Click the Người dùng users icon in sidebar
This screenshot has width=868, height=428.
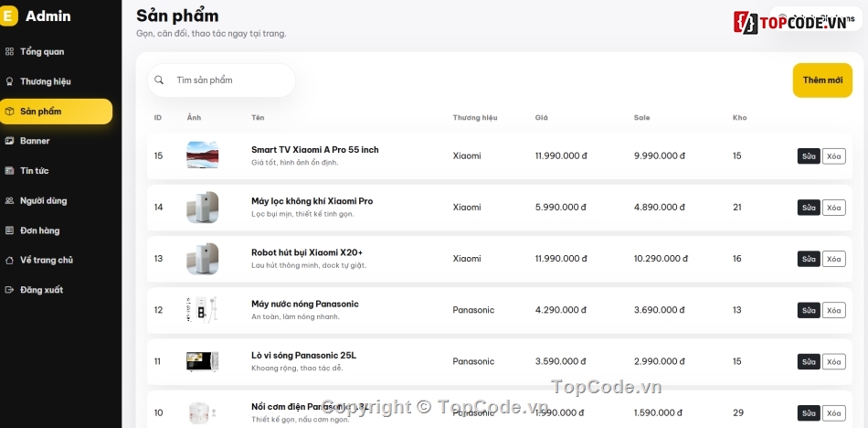point(9,200)
